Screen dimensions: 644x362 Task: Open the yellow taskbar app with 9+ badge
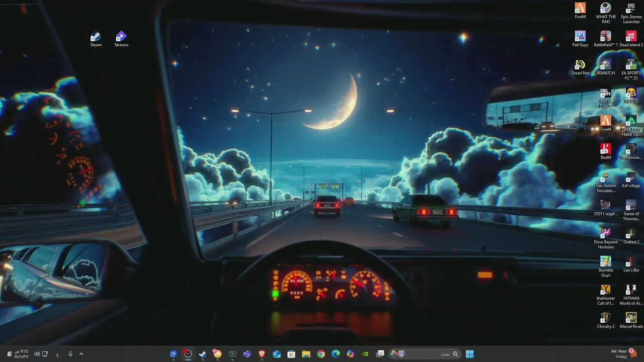pos(217,354)
